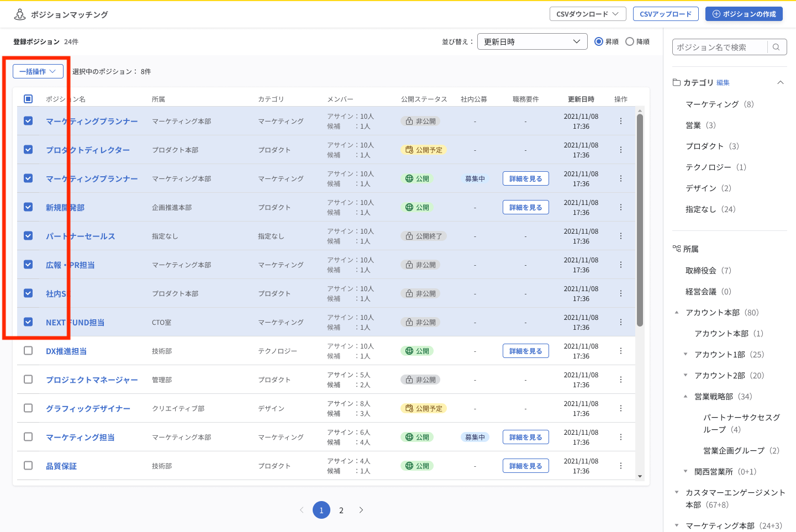Click 詳細を見る for マーケティング担当
This screenshot has height=532, width=796.
tap(525, 436)
